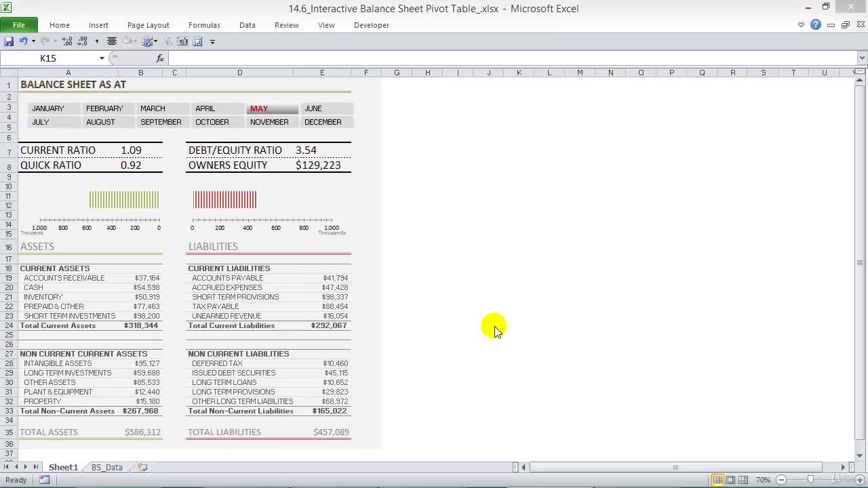Screen dimensions: 868x488
Task: Click the Save icon in Quick Access Toolbar
Action: tap(9, 41)
